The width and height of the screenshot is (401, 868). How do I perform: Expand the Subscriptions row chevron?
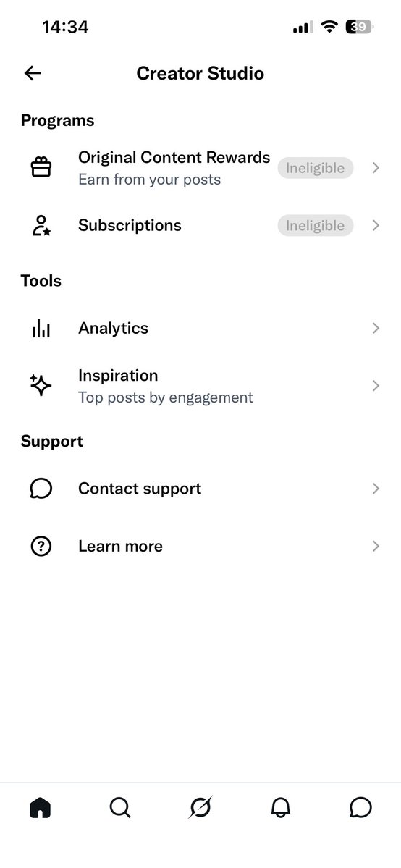[376, 225]
